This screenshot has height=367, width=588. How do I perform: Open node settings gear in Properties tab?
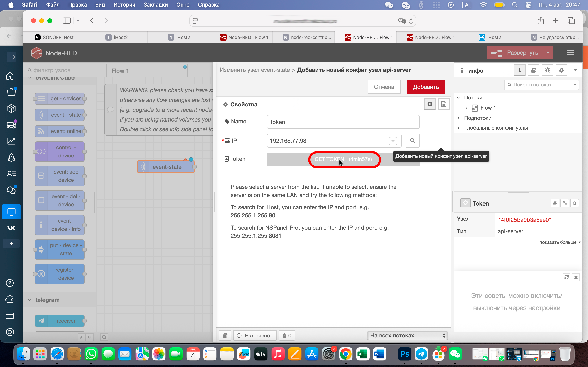click(430, 104)
